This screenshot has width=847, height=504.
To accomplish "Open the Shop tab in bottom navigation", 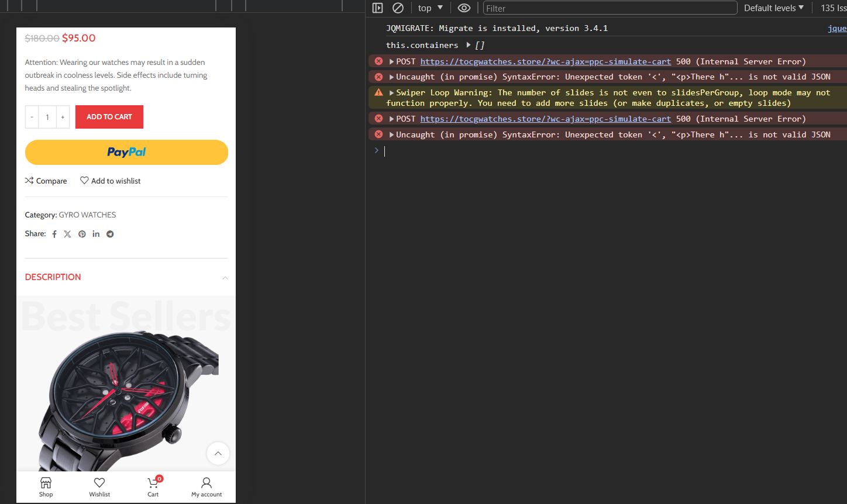I will coord(46,487).
